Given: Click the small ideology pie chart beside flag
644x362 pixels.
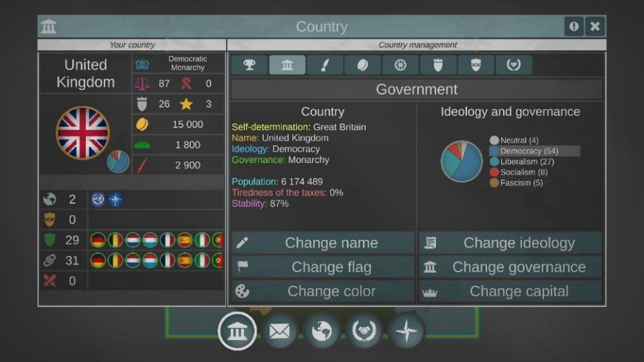Looking at the screenshot, I should (x=118, y=162).
